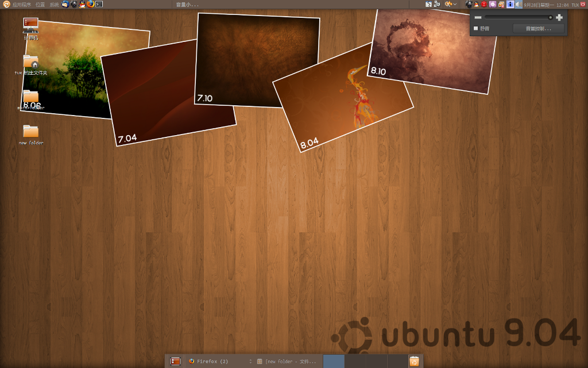Open the Terminal launcher in the top panel

click(x=99, y=4)
